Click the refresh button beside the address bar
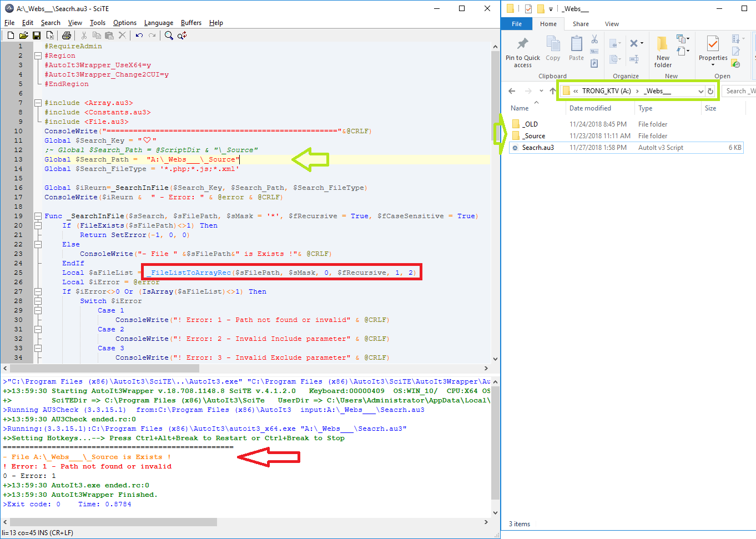756x539 pixels. 710,91
